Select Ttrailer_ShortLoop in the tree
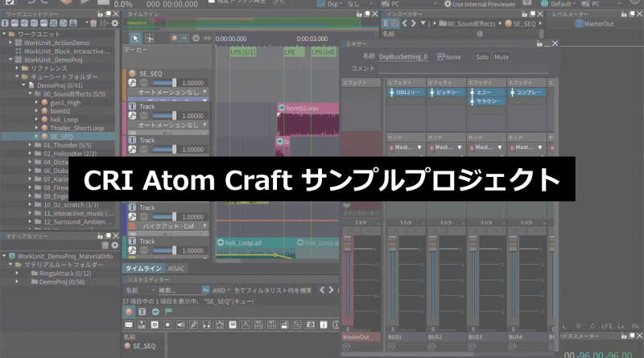644x358 pixels. [76, 128]
